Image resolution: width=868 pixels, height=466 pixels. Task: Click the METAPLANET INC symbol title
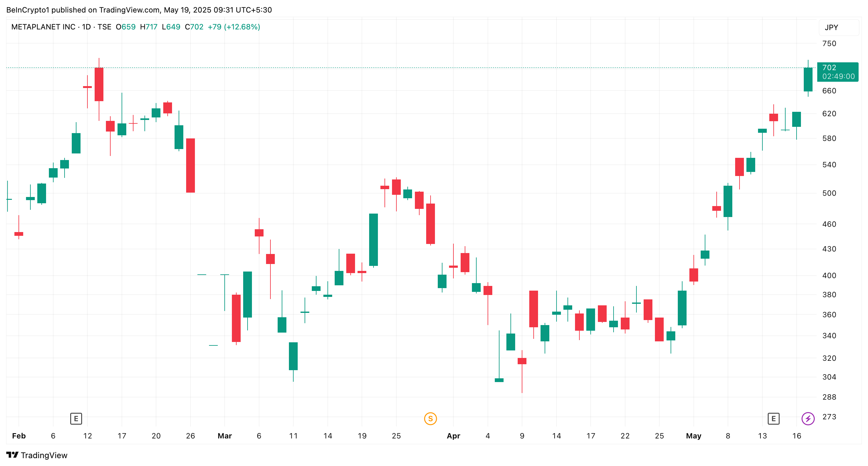point(43,27)
